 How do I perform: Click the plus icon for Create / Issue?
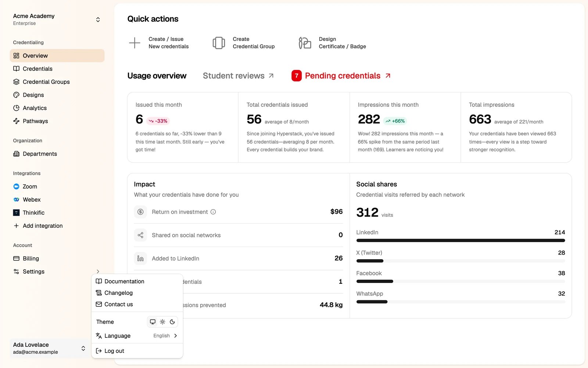[135, 43]
